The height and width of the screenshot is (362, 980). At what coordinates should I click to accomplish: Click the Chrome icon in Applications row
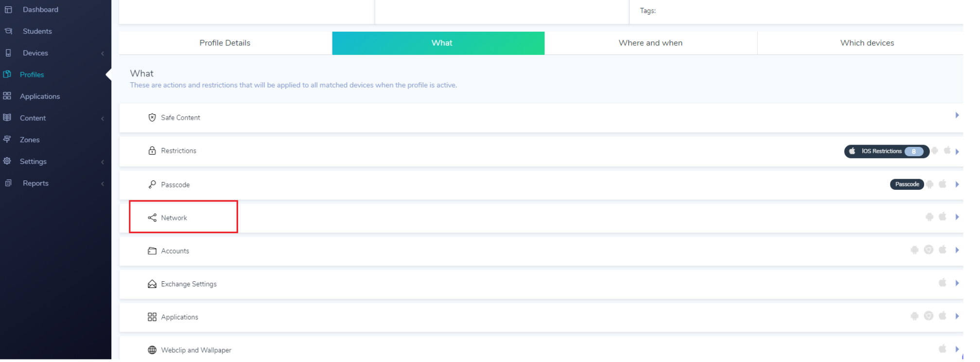(929, 316)
